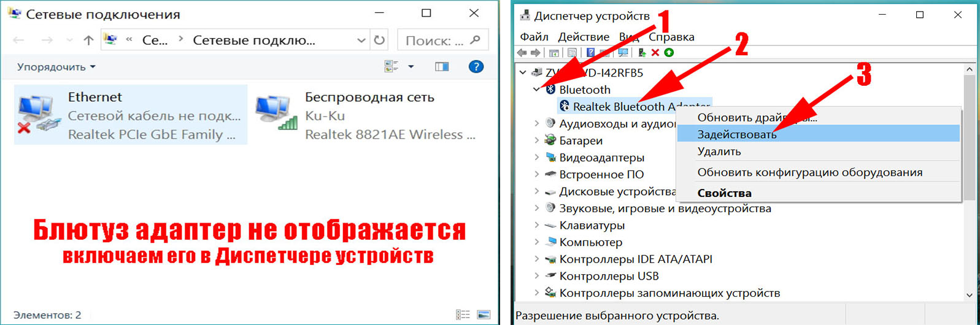
Task: Click Сетевые подключения breadcrumb segment
Action: click(x=254, y=40)
